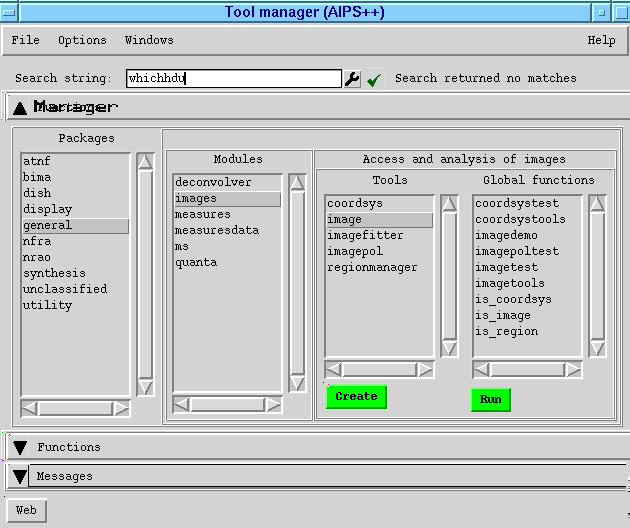Click Tools list scroll right arrow
This screenshot has height=528, width=630.
point(425,370)
